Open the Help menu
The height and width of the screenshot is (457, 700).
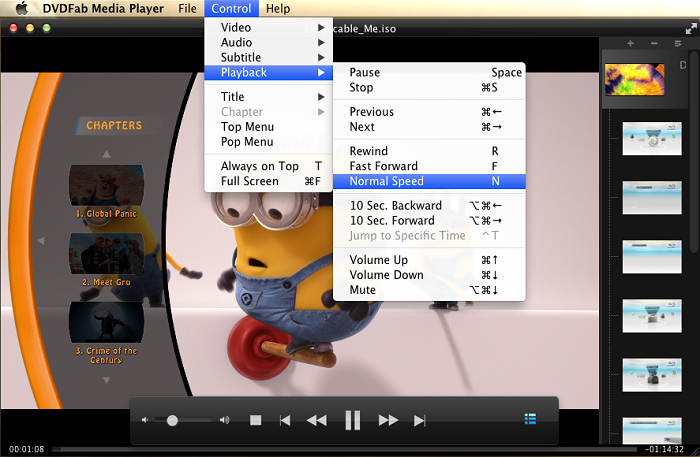[278, 8]
